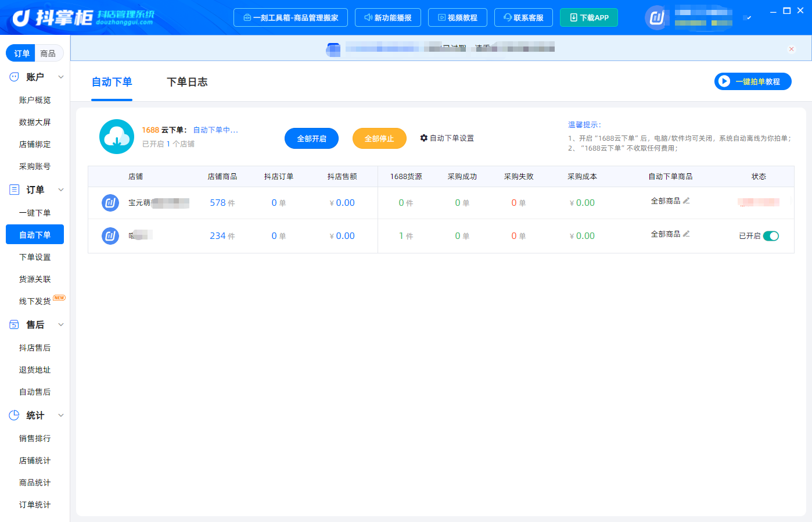This screenshot has width=812, height=522.
Task: Click the 自动下单中… status text
Action: tap(215, 130)
